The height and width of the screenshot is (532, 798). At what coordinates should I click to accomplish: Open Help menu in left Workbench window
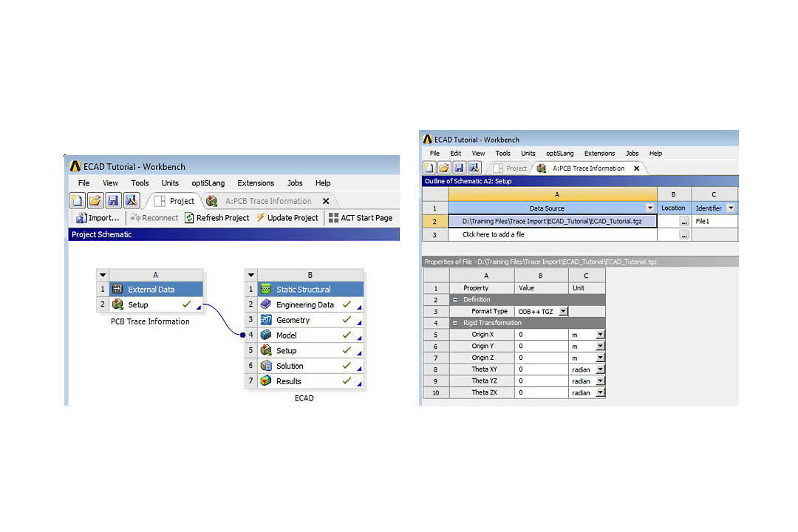point(323,183)
